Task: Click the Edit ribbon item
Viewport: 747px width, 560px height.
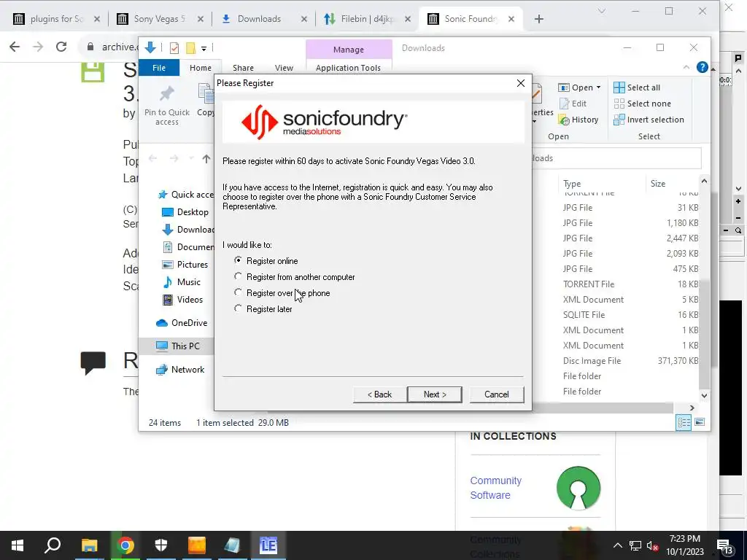Action: tap(573, 104)
